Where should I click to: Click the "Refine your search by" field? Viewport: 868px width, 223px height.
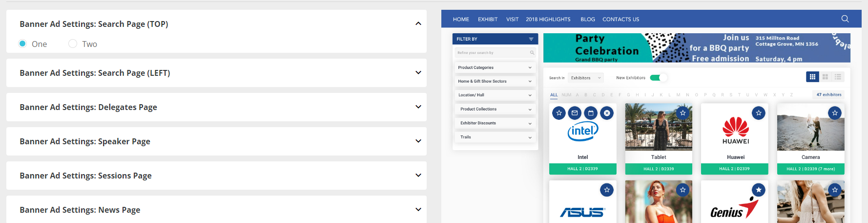pos(492,53)
